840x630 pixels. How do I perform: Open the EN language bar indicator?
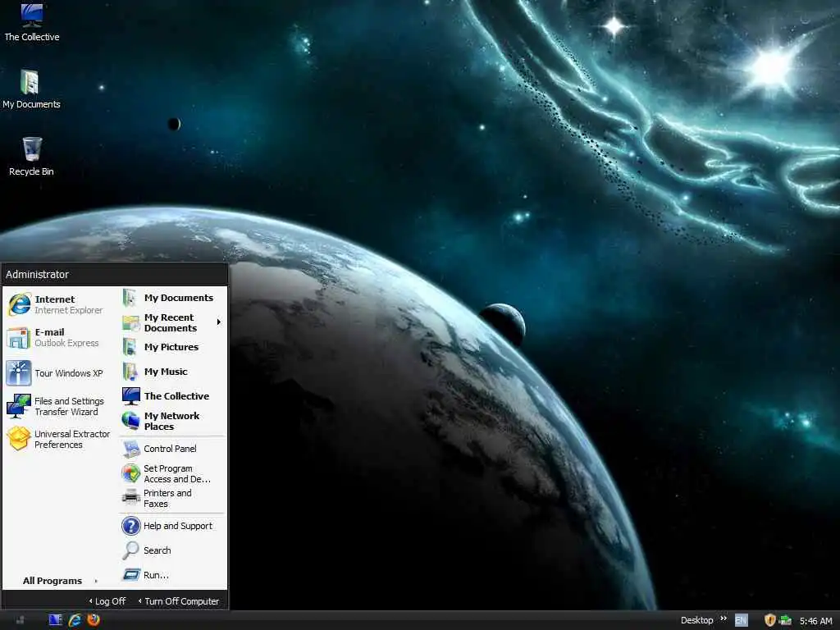click(x=741, y=620)
